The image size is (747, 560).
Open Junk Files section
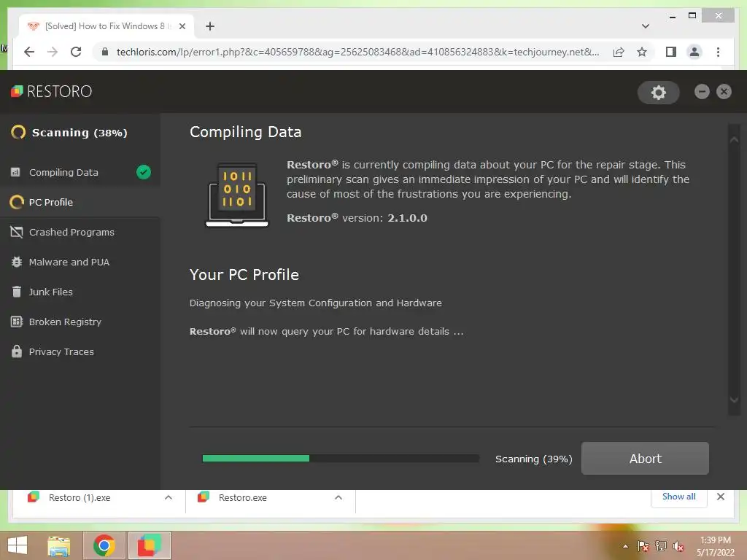pos(80,292)
